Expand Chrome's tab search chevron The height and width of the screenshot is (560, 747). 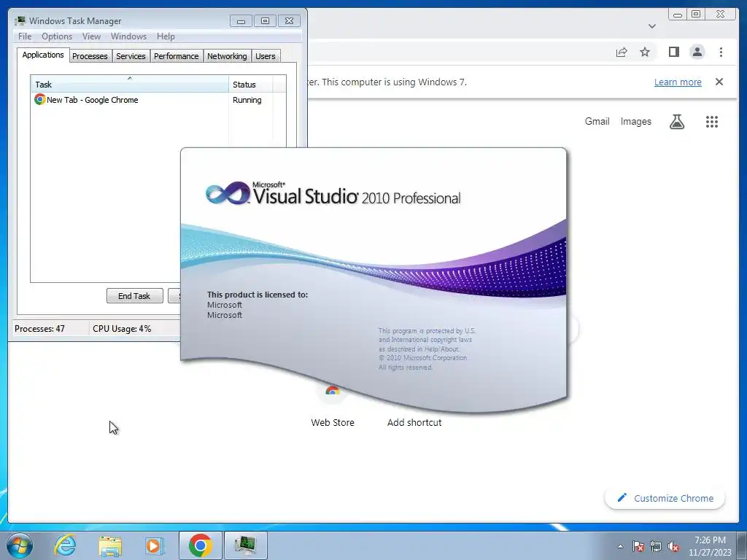click(x=652, y=26)
